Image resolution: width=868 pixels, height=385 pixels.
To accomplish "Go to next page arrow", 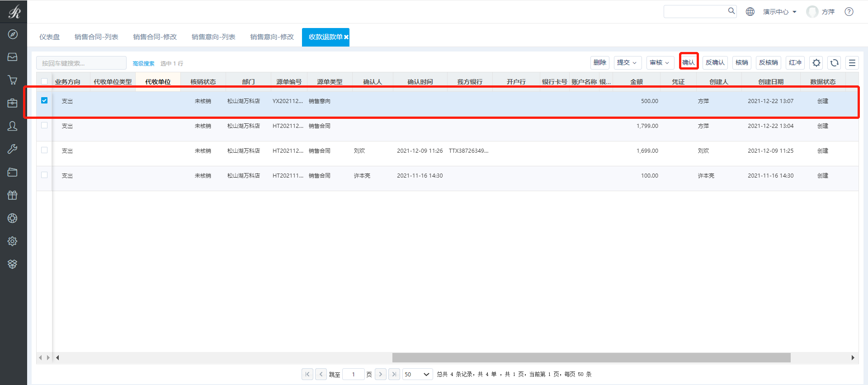I will coord(381,374).
